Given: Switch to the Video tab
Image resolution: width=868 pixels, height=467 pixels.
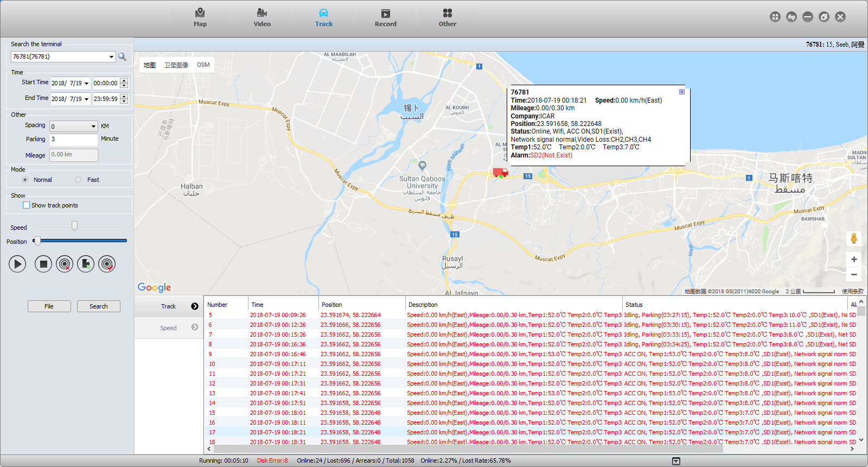Looking at the screenshot, I should [262, 17].
